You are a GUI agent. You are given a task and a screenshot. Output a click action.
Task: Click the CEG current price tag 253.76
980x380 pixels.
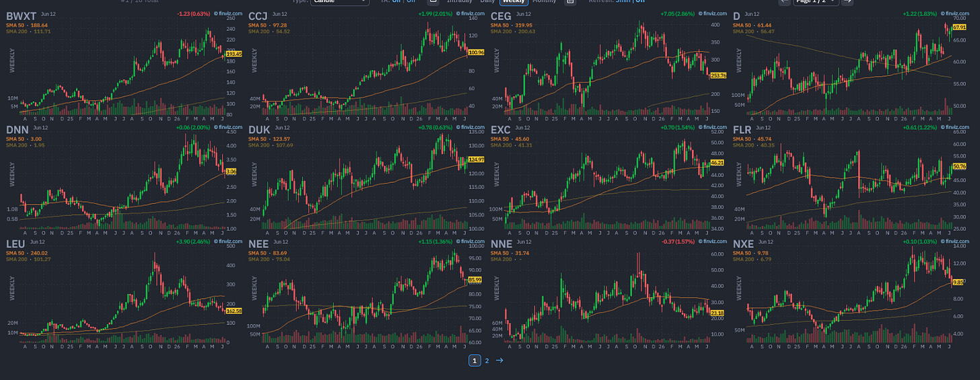click(719, 75)
